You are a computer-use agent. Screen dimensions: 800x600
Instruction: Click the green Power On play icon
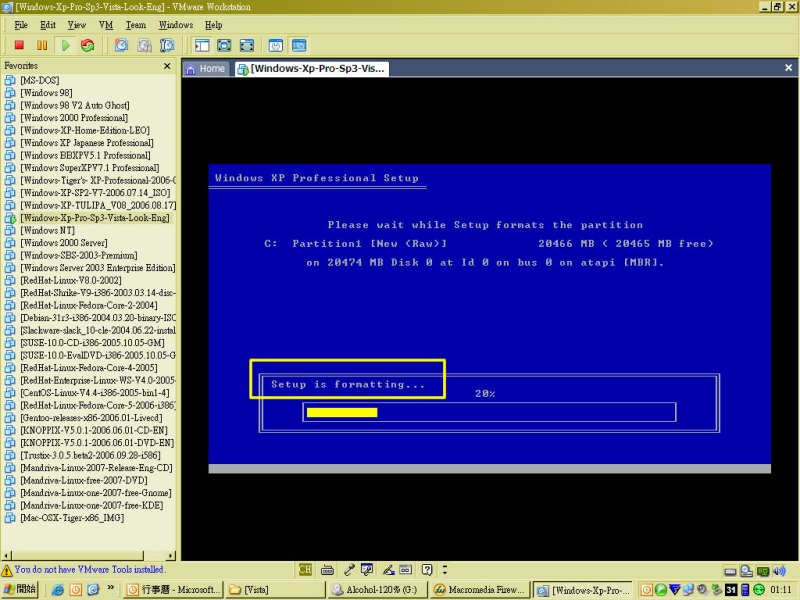(x=65, y=45)
